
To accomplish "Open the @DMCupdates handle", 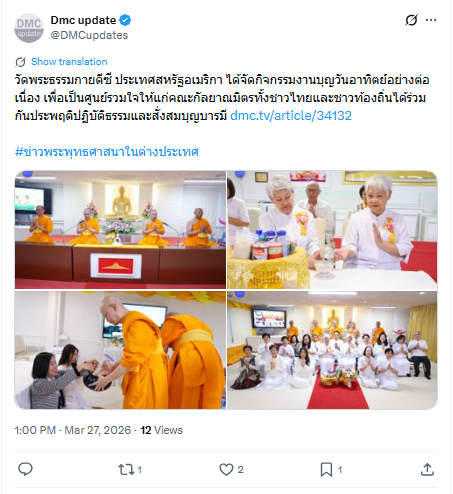I will pyautogui.click(x=89, y=35).
